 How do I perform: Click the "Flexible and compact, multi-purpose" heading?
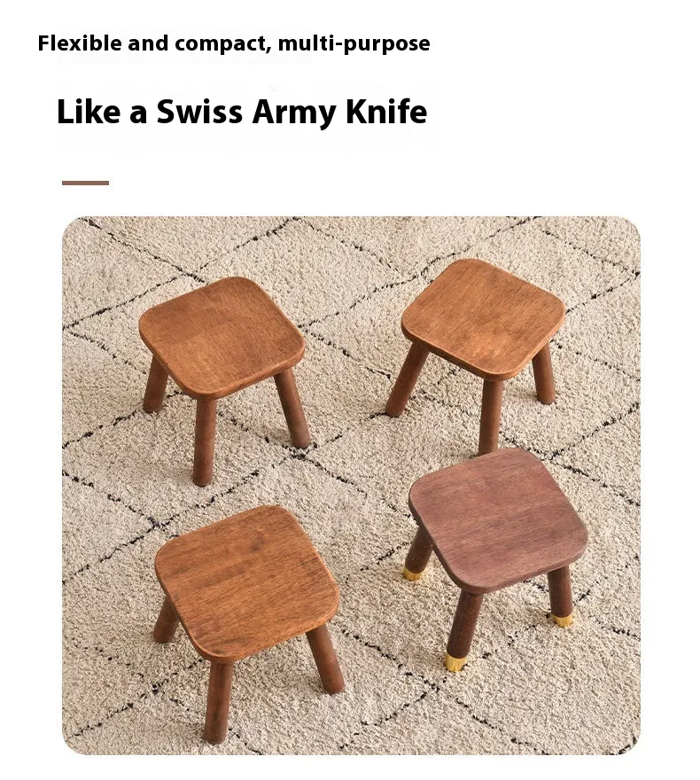234,43
